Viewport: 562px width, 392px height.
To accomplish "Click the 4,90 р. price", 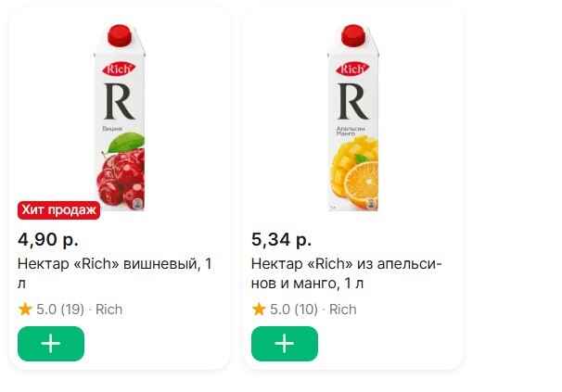I will 48,241.
